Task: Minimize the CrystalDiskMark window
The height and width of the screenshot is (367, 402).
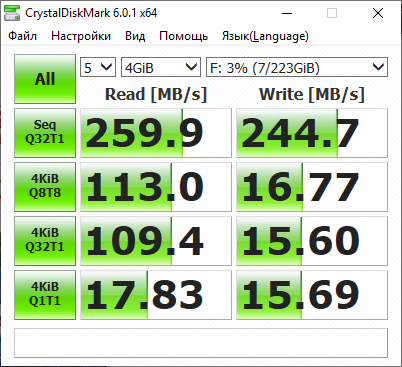Action: tap(287, 13)
